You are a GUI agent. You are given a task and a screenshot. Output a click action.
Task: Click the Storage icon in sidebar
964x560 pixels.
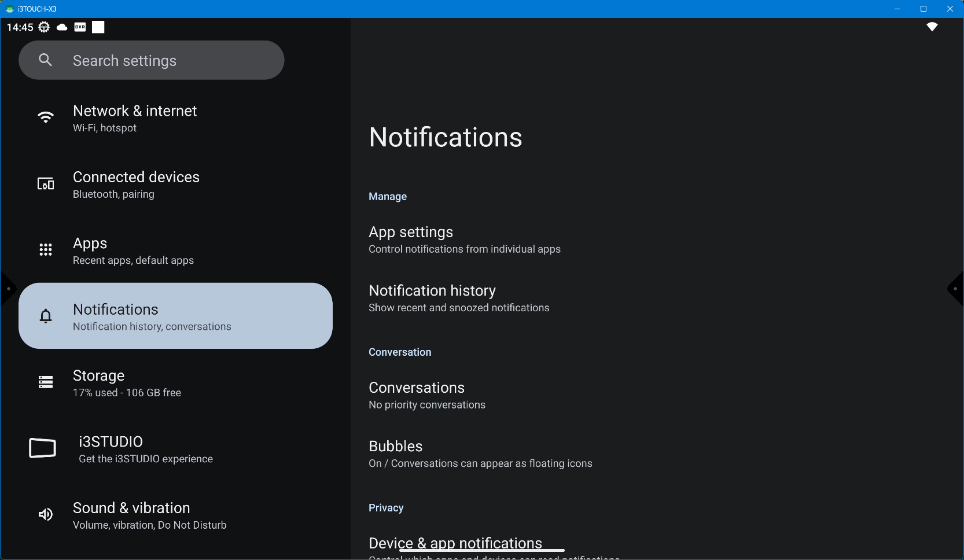[x=46, y=382]
